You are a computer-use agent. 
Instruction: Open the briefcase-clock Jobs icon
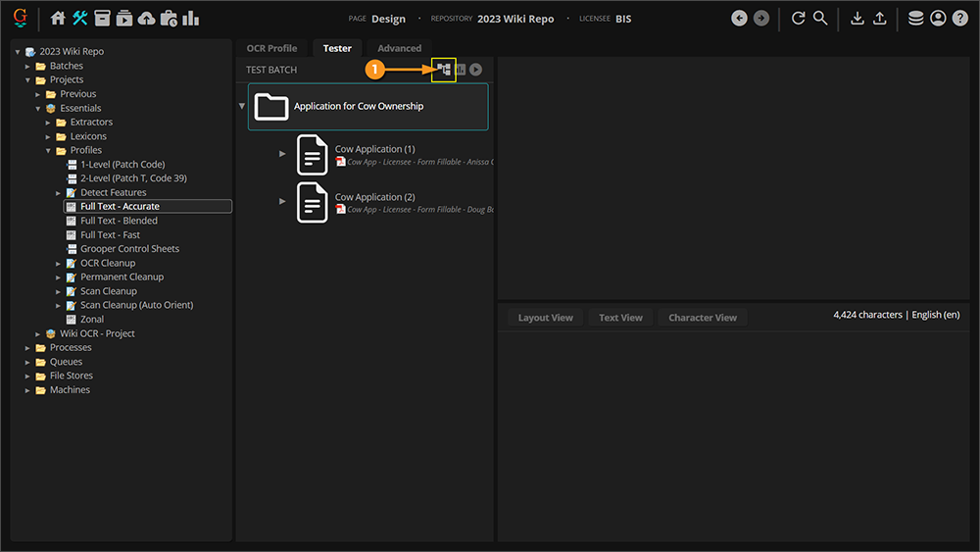[169, 18]
